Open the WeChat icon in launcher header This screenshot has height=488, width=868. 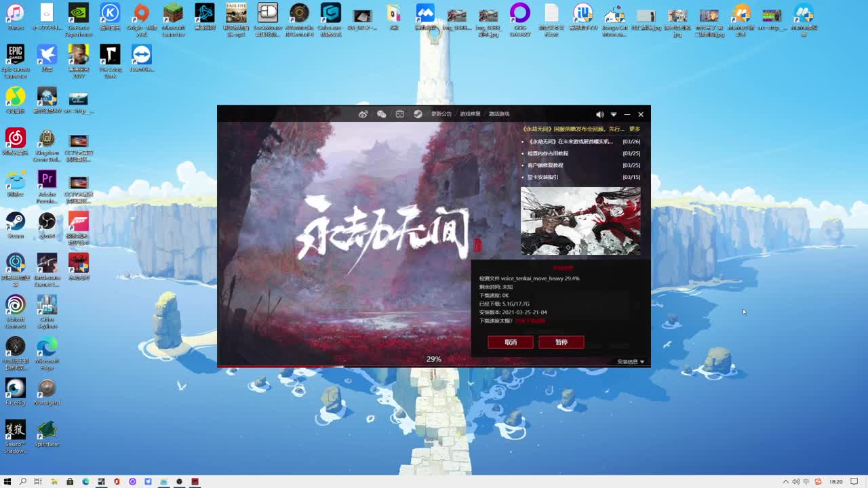(382, 114)
